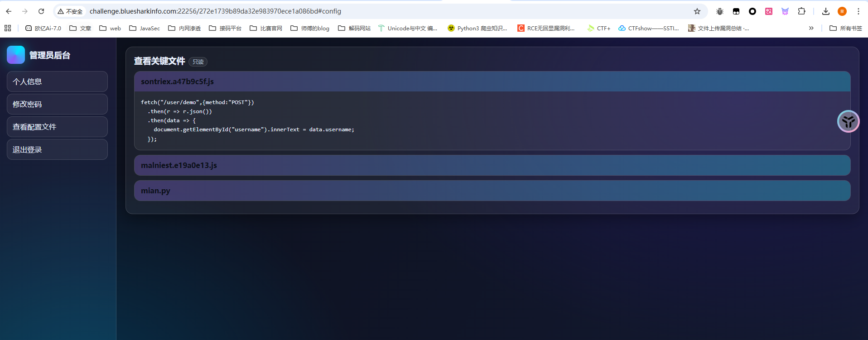
Task: Show more bookmarks via the overflow chevron
Action: point(811,28)
